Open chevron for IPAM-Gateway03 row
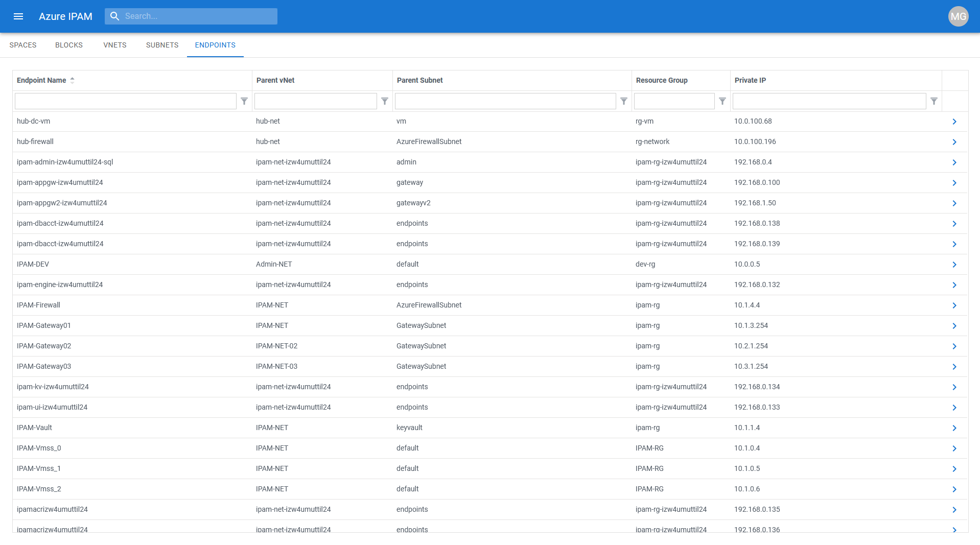This screenshot has width=980, height=545. (954, 367)
